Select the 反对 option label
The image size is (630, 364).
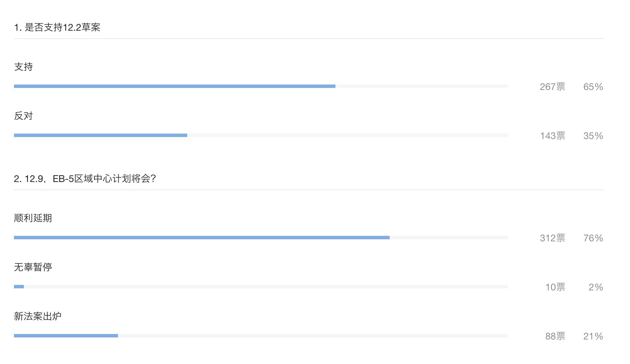tap(24, 116)
